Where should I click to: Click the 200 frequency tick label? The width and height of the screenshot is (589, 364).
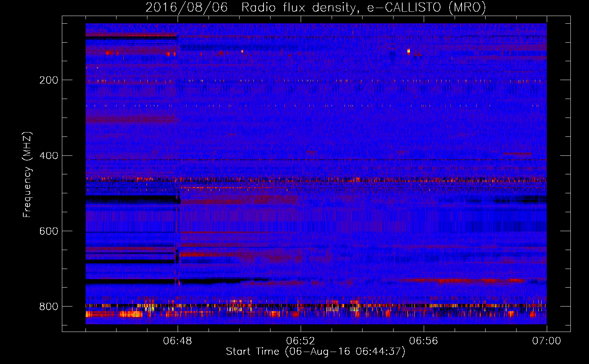(49, 80)
